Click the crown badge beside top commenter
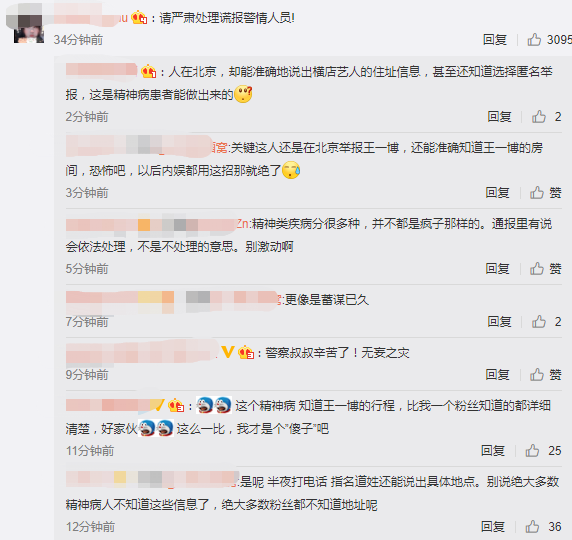The image size is (572, 540). [139, 18]
